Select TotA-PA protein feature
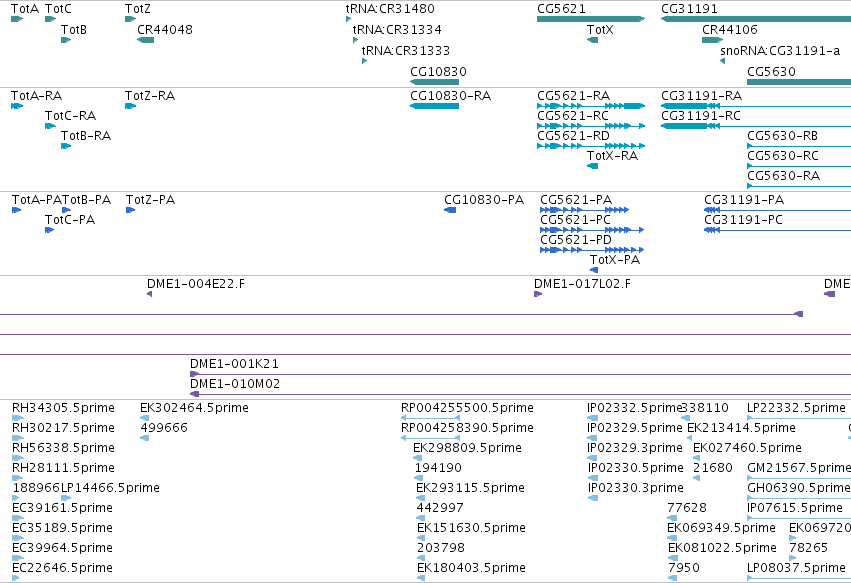 16,210
